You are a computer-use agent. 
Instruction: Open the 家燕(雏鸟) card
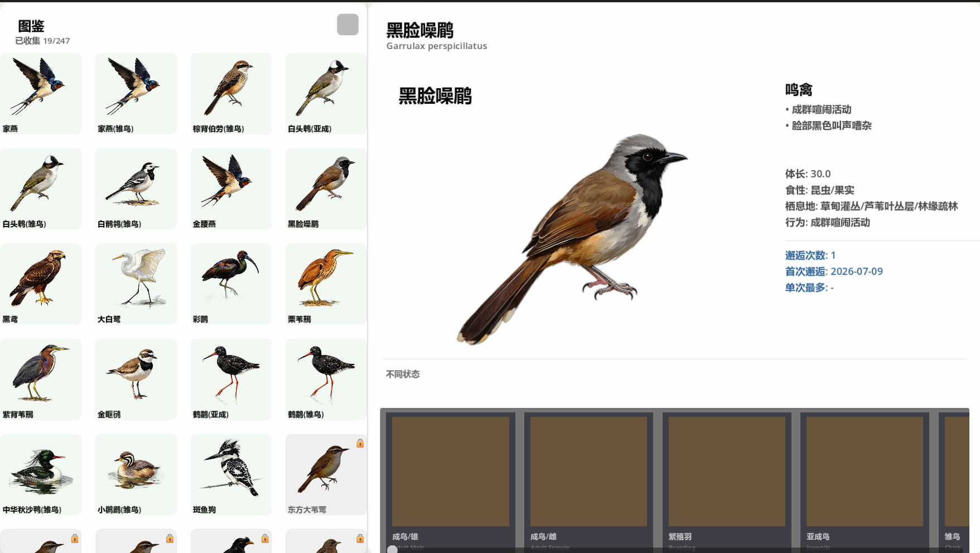point(136,94)
